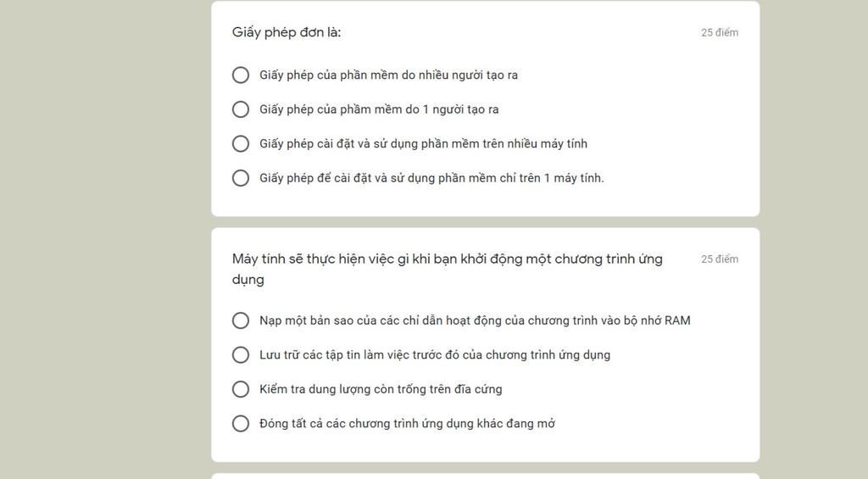The height and width of the screenshot is (479, 868).
Task: Mark radio circle for 'phần mềm chỉ trên 1 máy tính'
Action: pos(240,178)
